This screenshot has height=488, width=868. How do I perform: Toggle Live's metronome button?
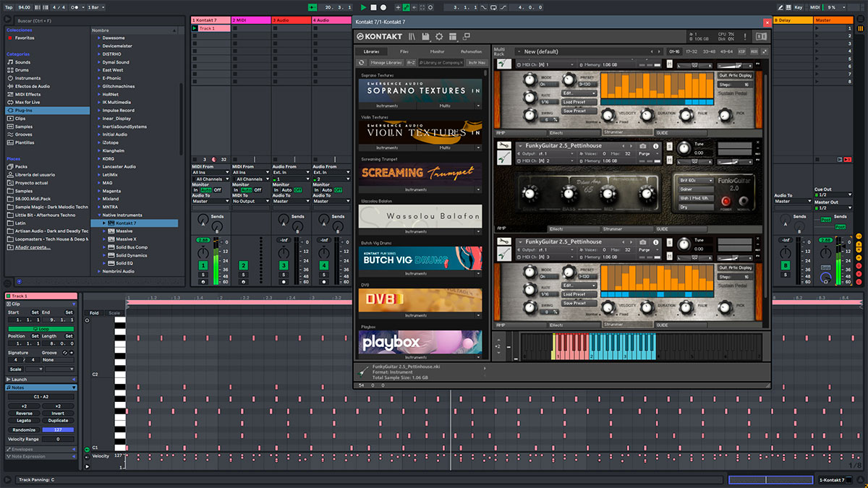[75, 7]
